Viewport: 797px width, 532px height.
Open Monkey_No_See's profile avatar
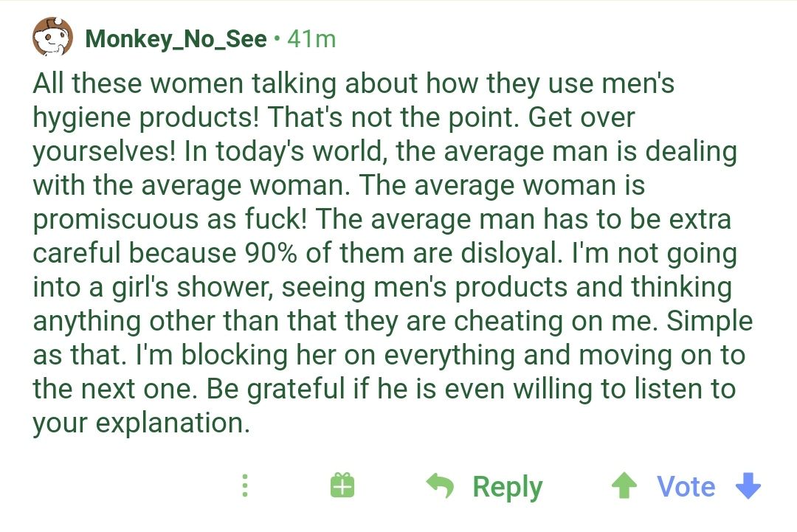(x=52, y=35)
